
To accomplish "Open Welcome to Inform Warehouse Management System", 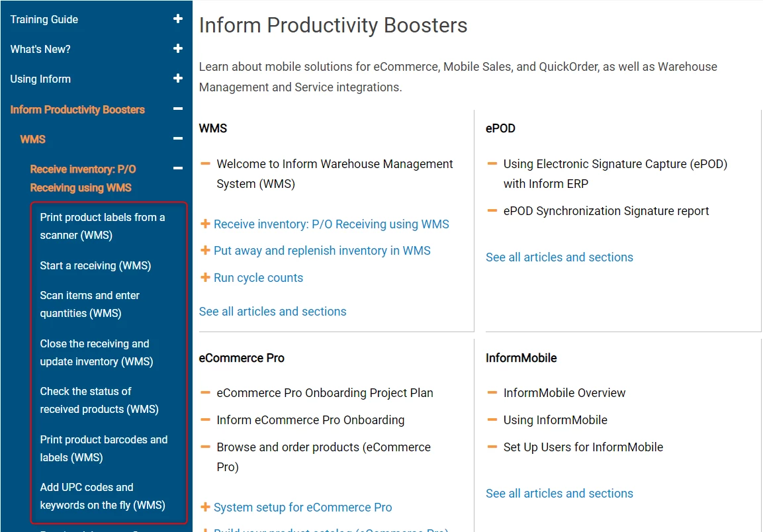I will tap(335, 174).
